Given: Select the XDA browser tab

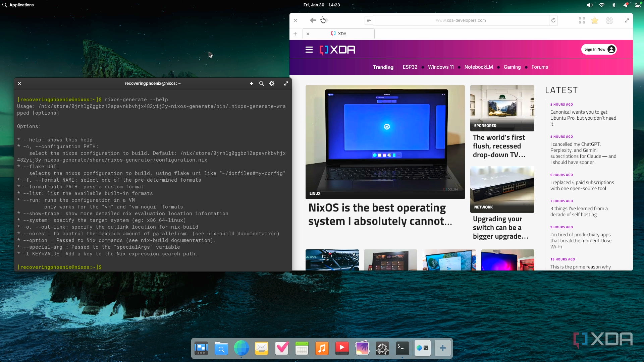Looking at the screenshot, I should click(x=339, y=34).
